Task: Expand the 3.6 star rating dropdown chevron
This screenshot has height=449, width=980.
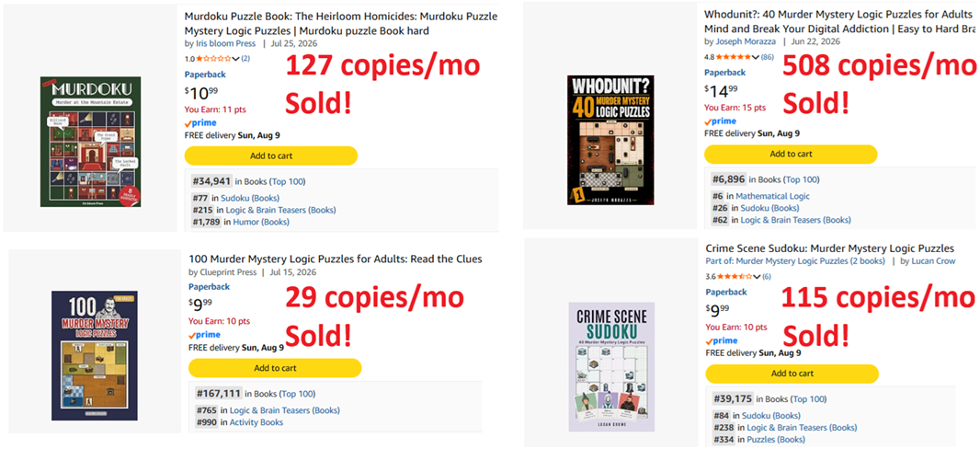Action: tap(757, 276)
